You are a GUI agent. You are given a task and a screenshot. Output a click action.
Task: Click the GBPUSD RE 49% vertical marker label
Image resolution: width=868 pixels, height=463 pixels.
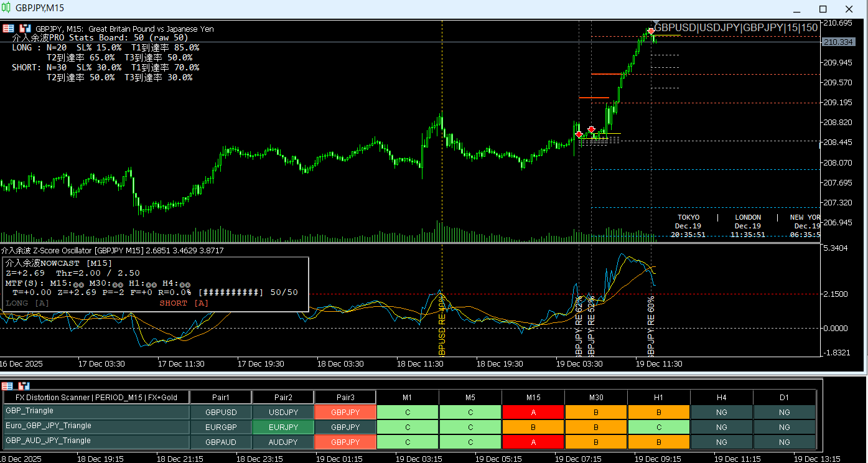pos(442,327)
